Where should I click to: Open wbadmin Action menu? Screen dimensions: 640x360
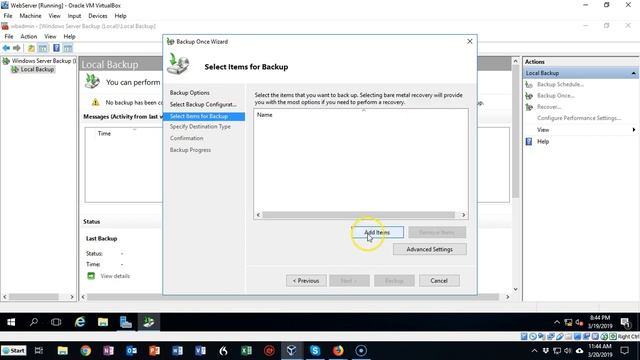[x=29, y=36]
